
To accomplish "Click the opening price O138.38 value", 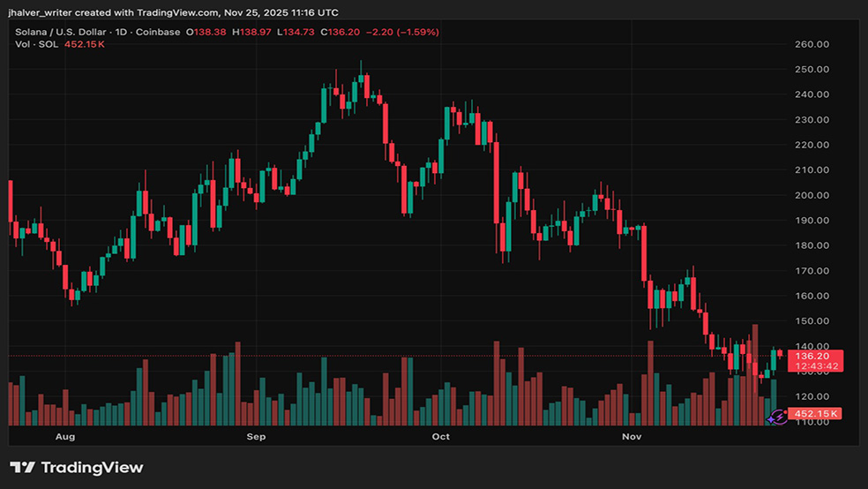I will point(205,32).
